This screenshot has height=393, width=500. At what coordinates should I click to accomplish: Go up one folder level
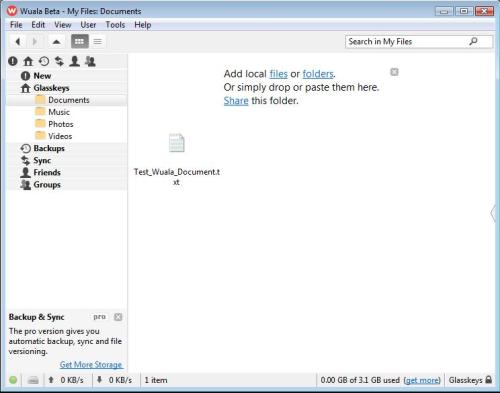point(56,42)
